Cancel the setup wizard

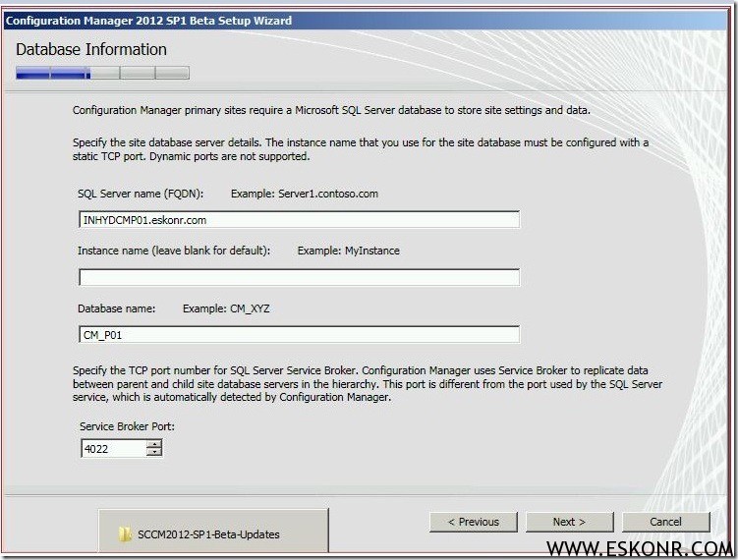(x=666, y=522)
